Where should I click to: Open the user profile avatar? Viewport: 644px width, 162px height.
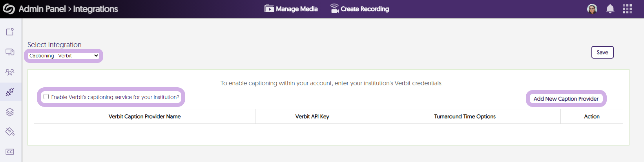point(592,9)
